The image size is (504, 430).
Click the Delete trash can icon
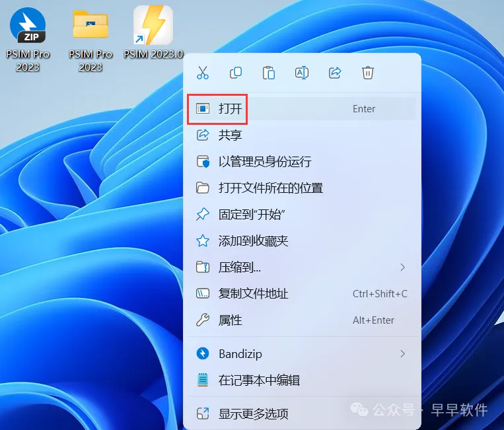(x=368, y=73)
